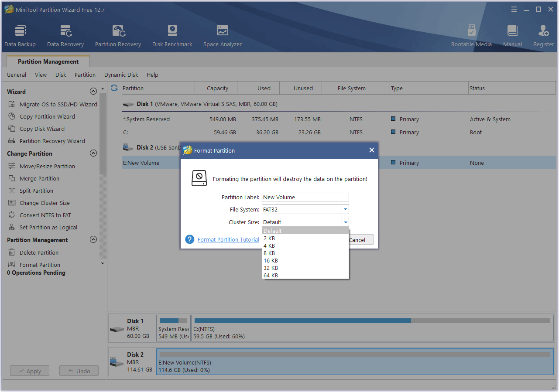Choose Default cluster size option
Viewport: 559px width, 392px height.
pyautogui.click(x=305, y=231)
